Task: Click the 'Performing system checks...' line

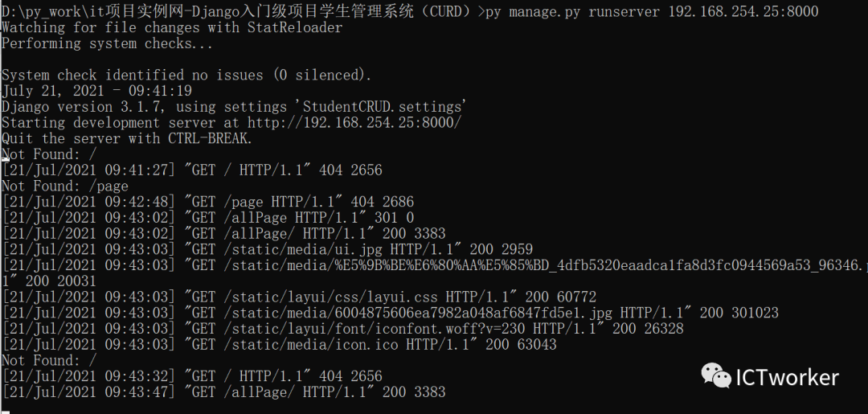Action: (108, 43)
